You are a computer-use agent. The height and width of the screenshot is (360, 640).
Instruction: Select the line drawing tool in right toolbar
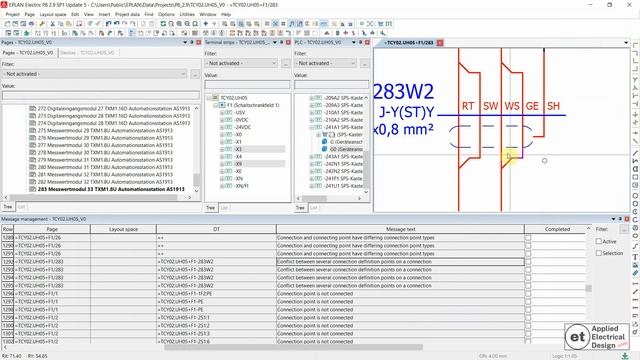tap(635, 153)
